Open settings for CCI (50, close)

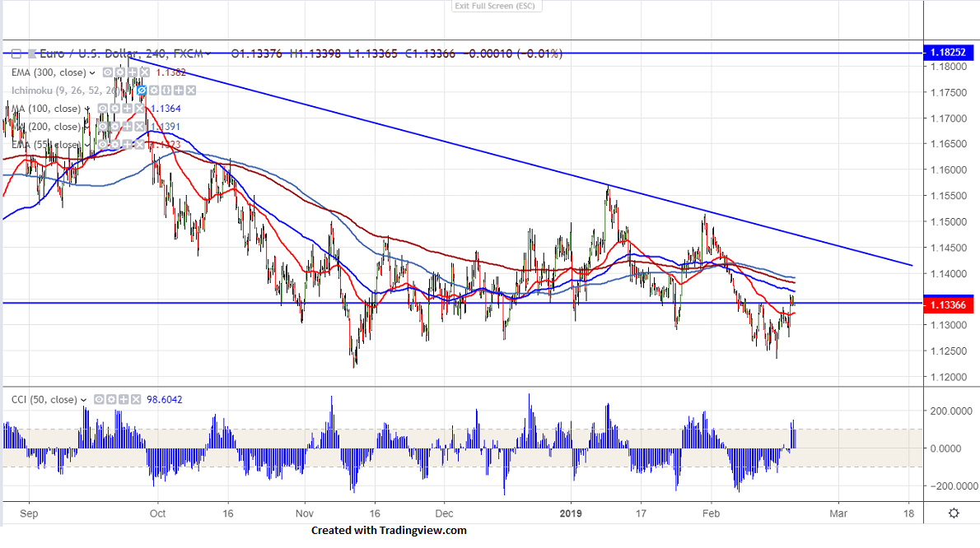(x=111, y=399)
